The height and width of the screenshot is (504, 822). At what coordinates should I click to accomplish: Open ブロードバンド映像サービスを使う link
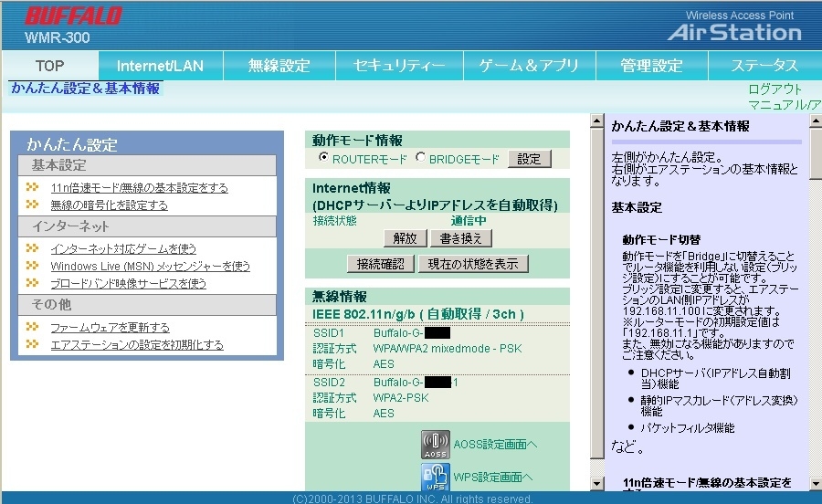[x=129, y=283]
